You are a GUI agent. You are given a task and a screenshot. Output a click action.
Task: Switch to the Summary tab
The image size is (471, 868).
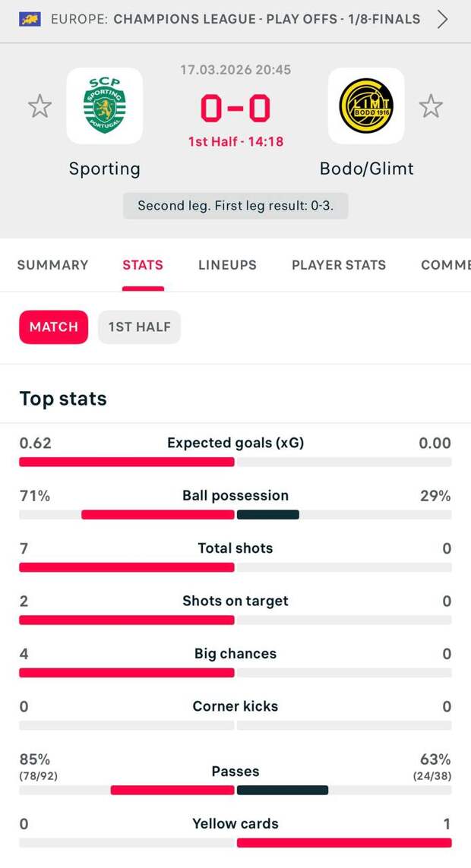(x=53, y=265)
